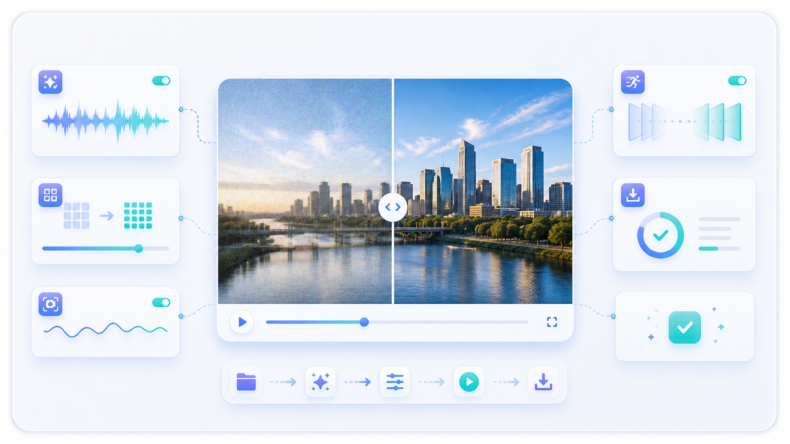Enter fullscreen using the player expand icon

pos(552,322)
